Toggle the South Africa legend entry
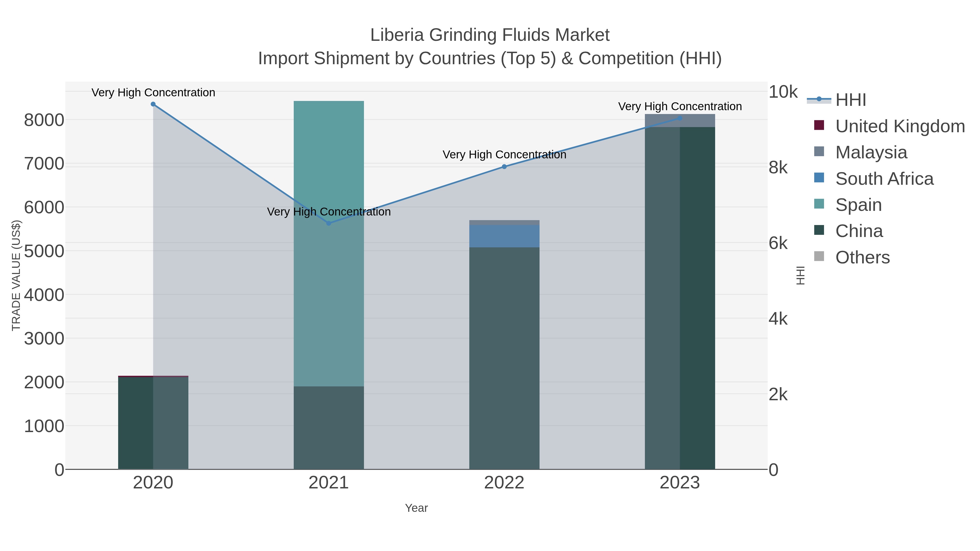The width and height of the screenshot is (980, 551). point(874,178)
